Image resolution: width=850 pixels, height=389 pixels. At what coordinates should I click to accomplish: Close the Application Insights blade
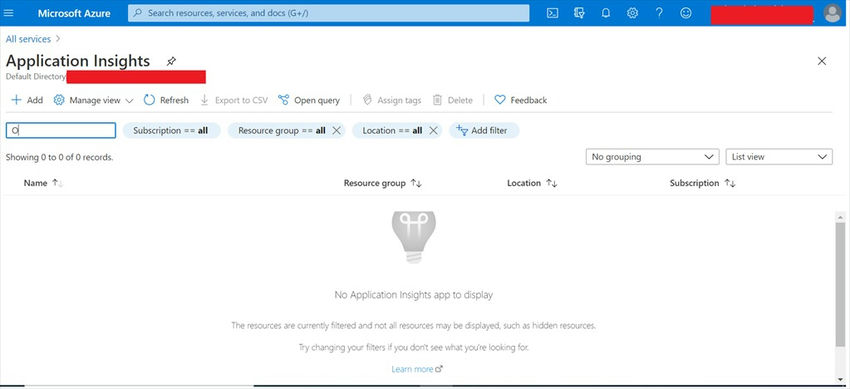point(822,61)
